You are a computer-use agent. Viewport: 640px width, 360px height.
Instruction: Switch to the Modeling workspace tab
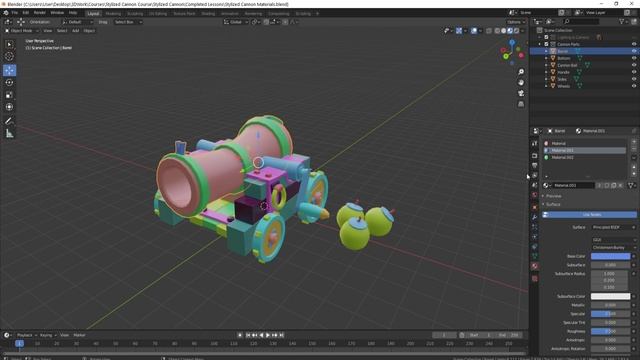(x=113, y=13)
